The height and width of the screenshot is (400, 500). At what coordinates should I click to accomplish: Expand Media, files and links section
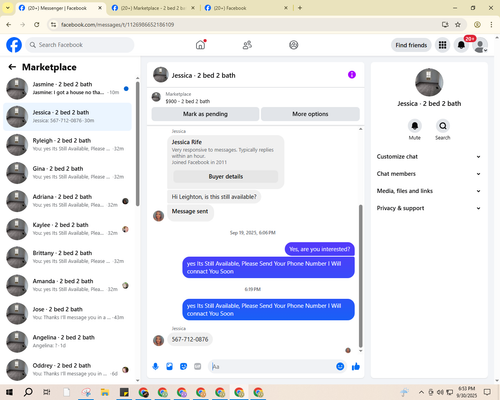pyautogui.click(x=429, y=191)
